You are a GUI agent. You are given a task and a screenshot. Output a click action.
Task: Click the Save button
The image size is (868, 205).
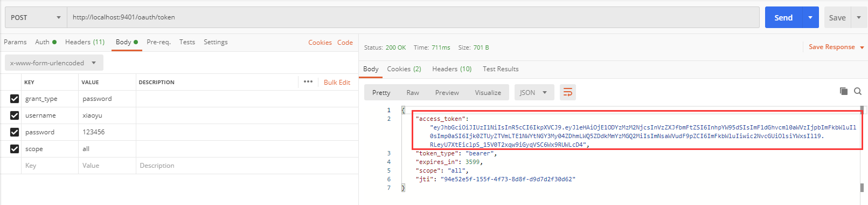pos(837,17)
